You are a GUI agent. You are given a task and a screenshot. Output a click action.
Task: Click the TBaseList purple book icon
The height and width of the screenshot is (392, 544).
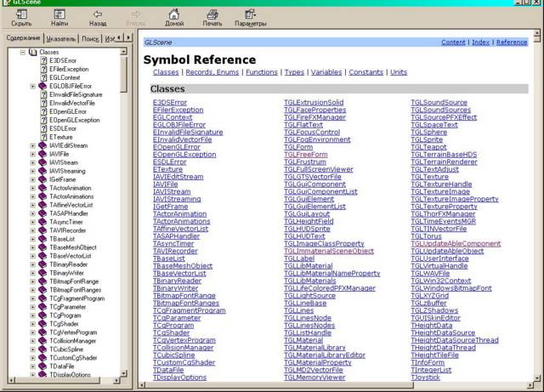pos(42,239)
